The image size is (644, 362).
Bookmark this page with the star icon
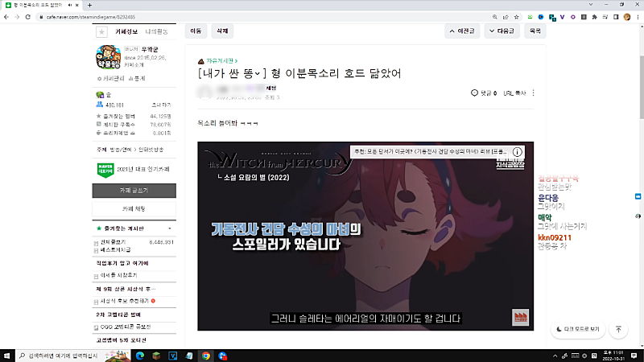click(x=516, y=17)
